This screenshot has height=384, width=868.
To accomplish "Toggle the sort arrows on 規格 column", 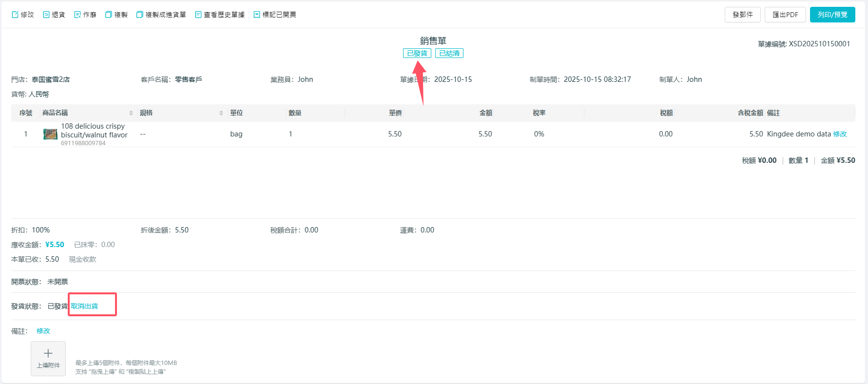I will [x=221, y=113].
